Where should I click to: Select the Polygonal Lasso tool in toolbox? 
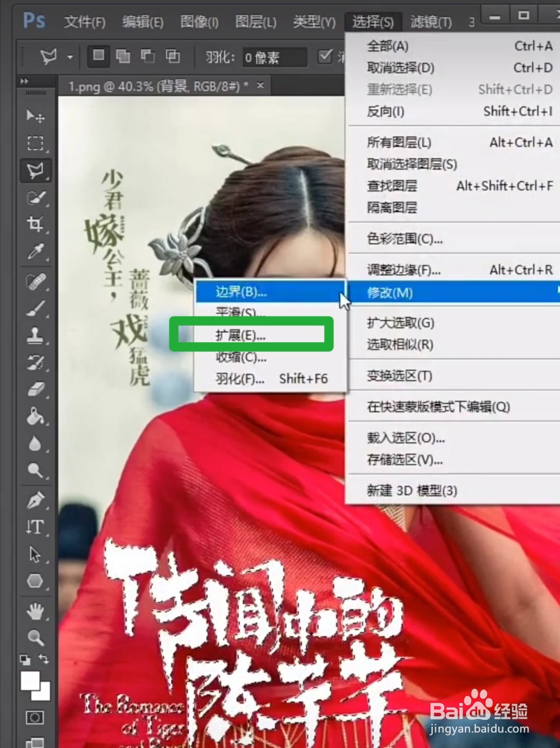coord(35,171)
